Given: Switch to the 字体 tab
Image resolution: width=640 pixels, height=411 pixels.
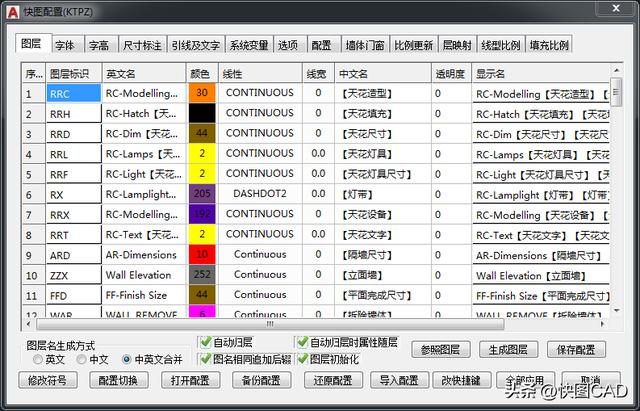Looking at the screenshot, I should click(68, 45).
